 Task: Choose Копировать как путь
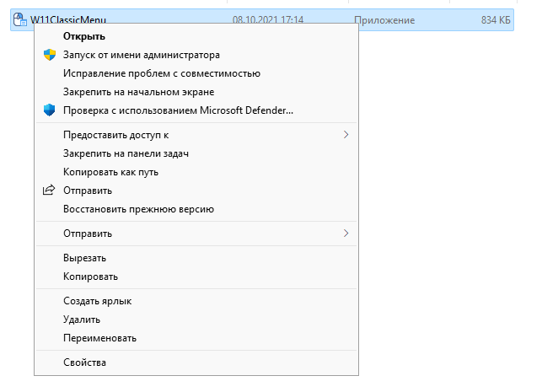tap(110, 172)
